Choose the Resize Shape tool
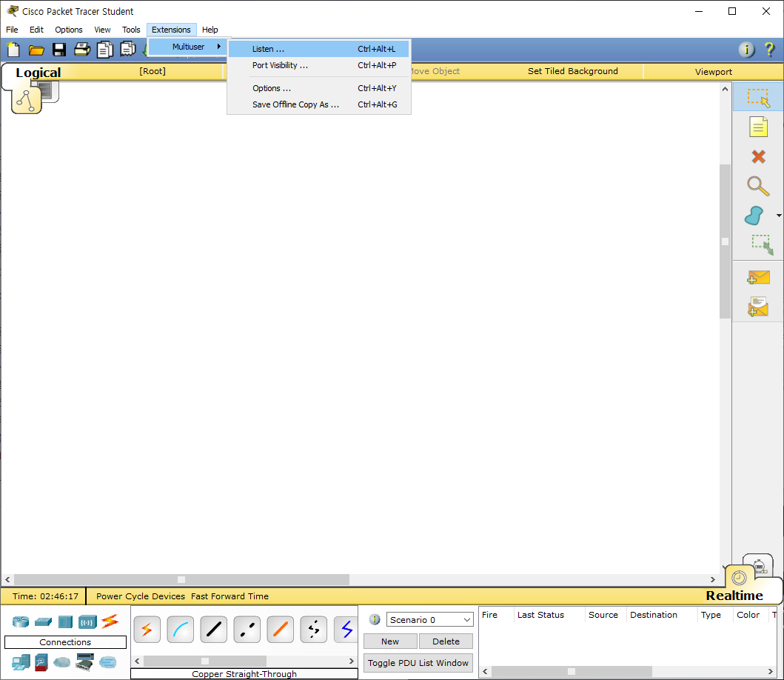Image resolution: width=784 pixels, height=680 pixels. (x=762, y=244)
